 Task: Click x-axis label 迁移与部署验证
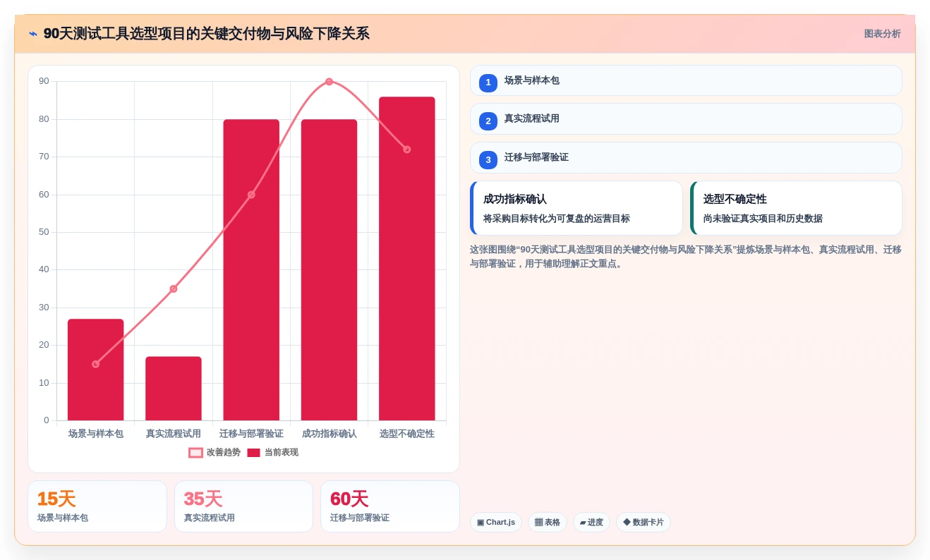click(x=251, y=434)
